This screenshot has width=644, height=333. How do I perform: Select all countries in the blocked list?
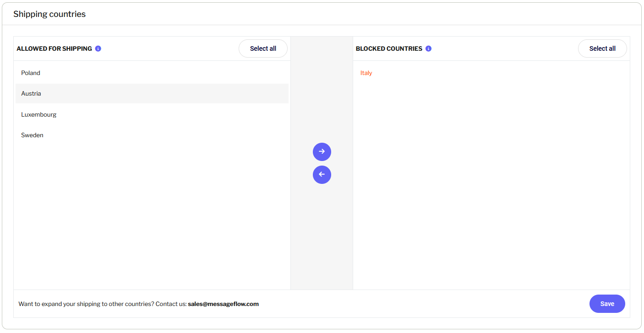(x=602, y=48)
